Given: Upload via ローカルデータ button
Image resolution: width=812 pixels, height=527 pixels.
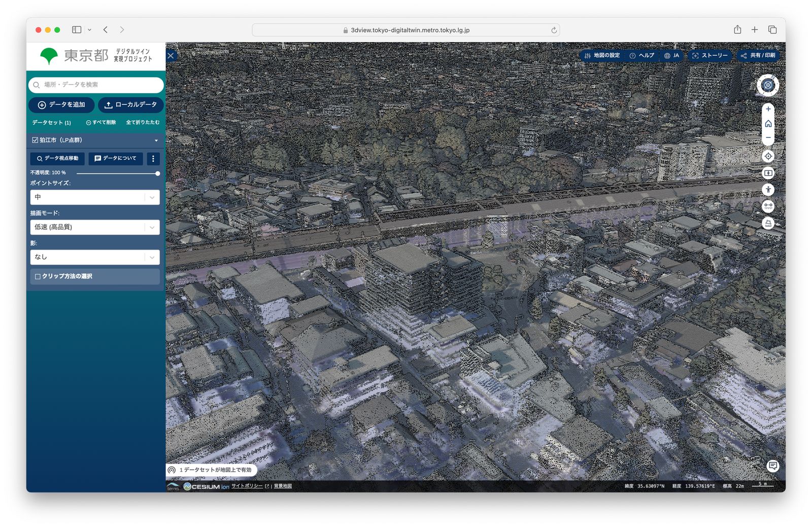Looking at the screenshot, I should 131,105.
